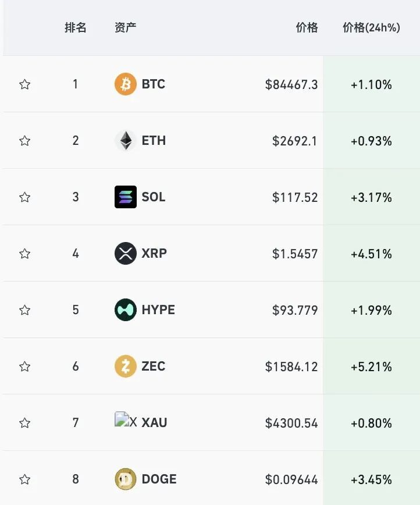The width and height of the screenshot is (420, 505).
Task: Sort by 价格(24h%) column header
Action: click(371, 28)
